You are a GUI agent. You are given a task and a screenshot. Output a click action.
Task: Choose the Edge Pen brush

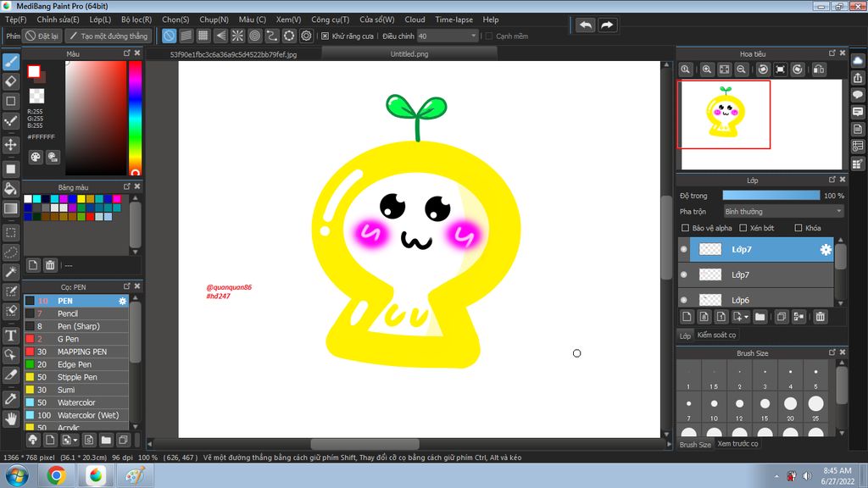click(76, 364)
